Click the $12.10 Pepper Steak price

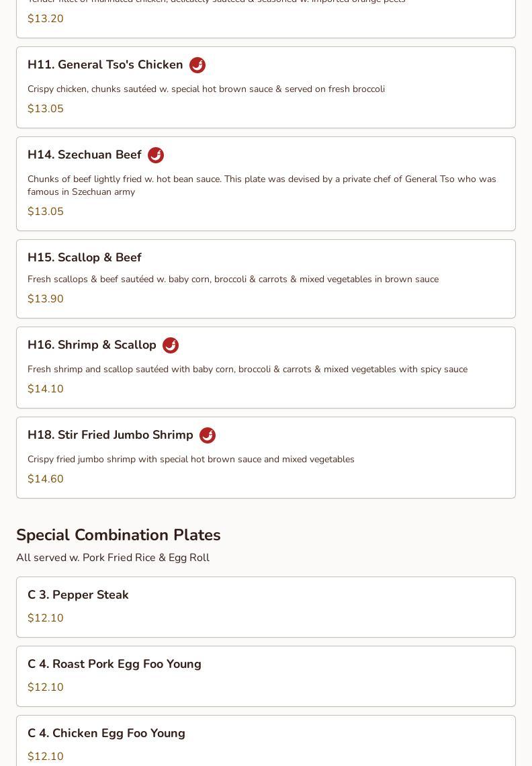(x=46, y=618)
